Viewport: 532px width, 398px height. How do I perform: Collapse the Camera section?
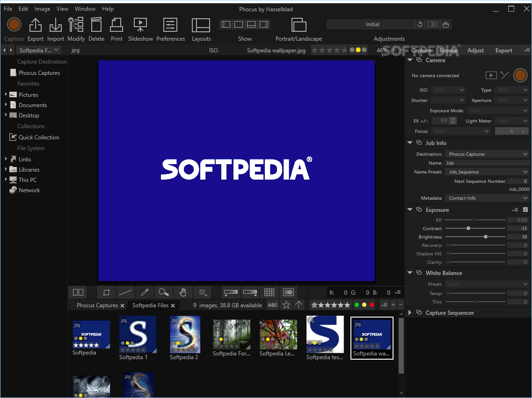click(410, 60)
